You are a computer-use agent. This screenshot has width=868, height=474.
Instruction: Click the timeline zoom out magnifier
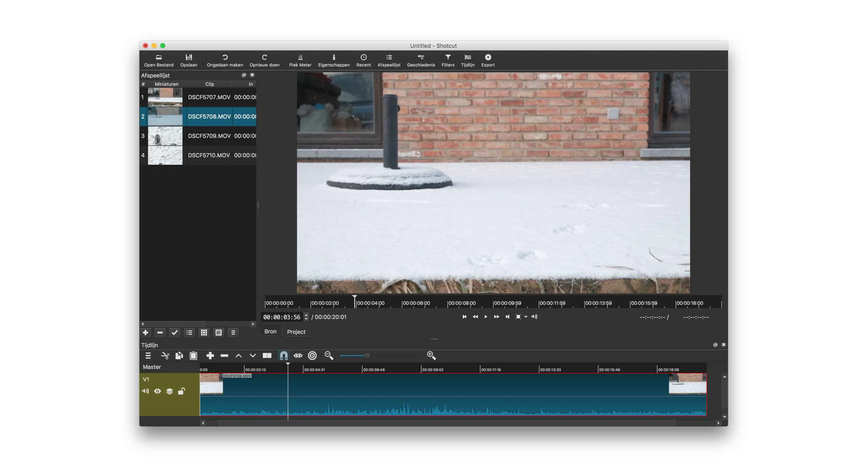[329, 355]
